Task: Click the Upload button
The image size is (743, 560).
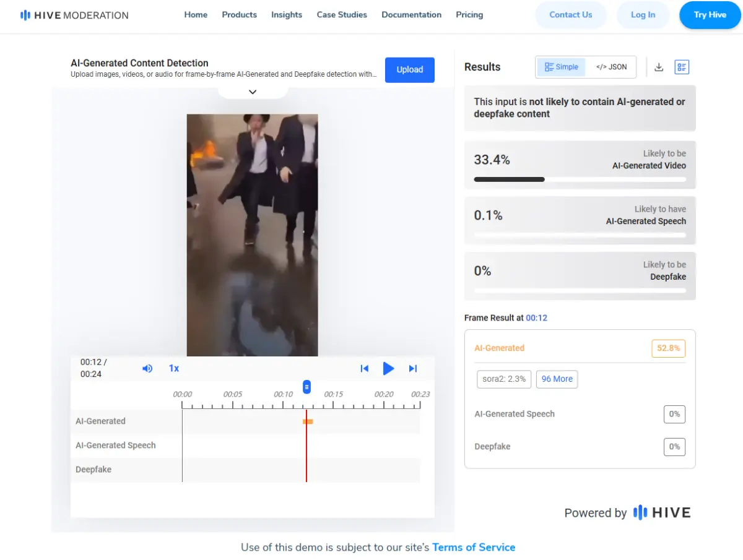Action: coord(409,70)
